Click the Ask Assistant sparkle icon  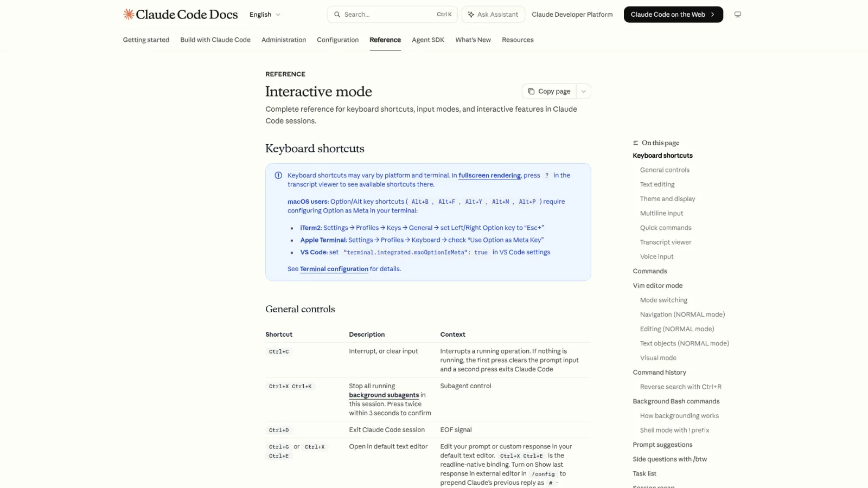click(x=471, y=15)
